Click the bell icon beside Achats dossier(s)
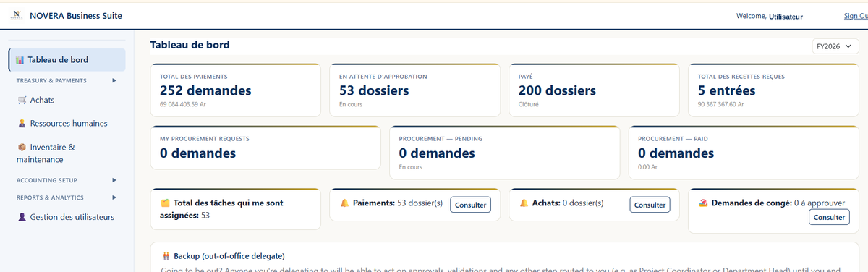This screenshot has width=868, height=272. [x=524, y=203]
